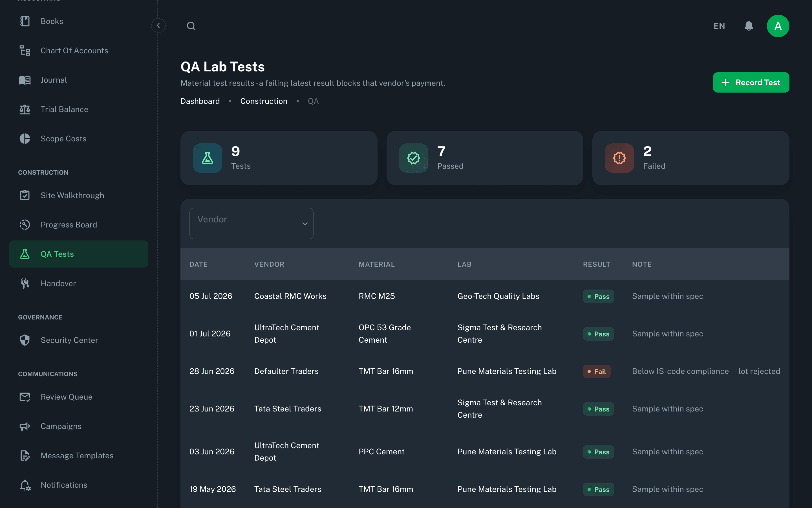Open Security Center link

click(x=78, y=340)
